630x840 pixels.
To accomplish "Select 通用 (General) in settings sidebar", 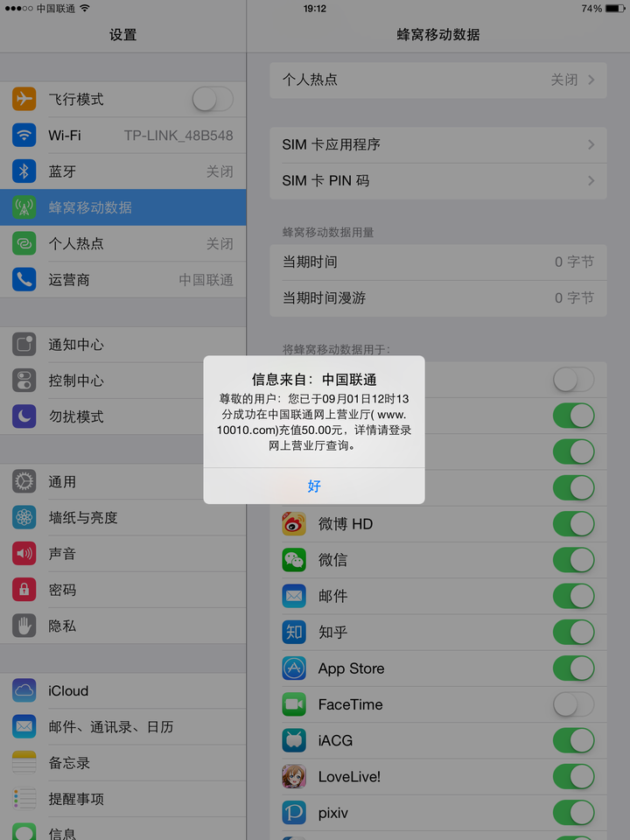I will click(x=123, y=481).
